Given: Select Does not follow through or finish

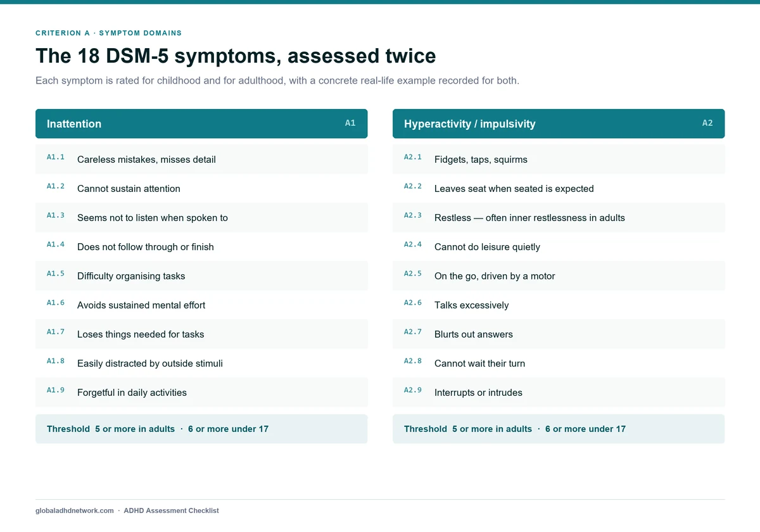Looking at the screenshot, I should click(x=201, y=246).
